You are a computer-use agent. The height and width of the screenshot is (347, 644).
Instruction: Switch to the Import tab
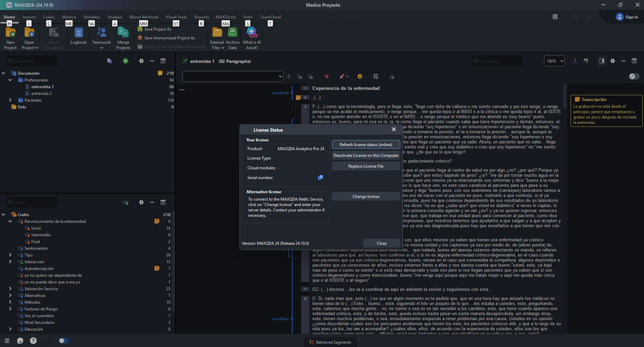29,17
